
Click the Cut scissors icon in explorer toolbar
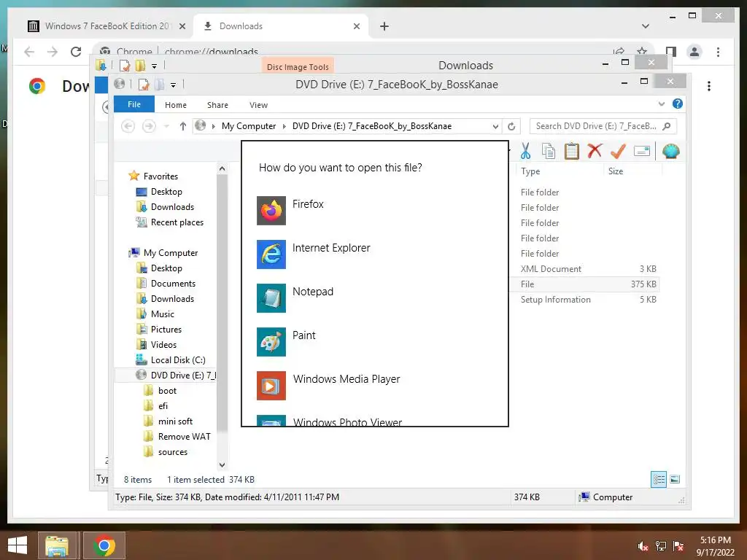point(525,151)
